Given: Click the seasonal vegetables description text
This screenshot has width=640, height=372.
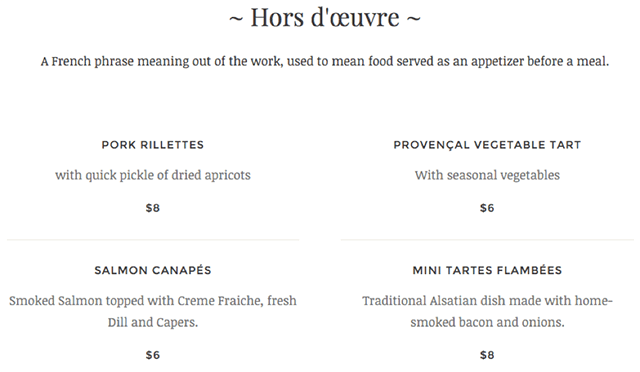Looking at the screenshot, I should (x=487, y=175).
